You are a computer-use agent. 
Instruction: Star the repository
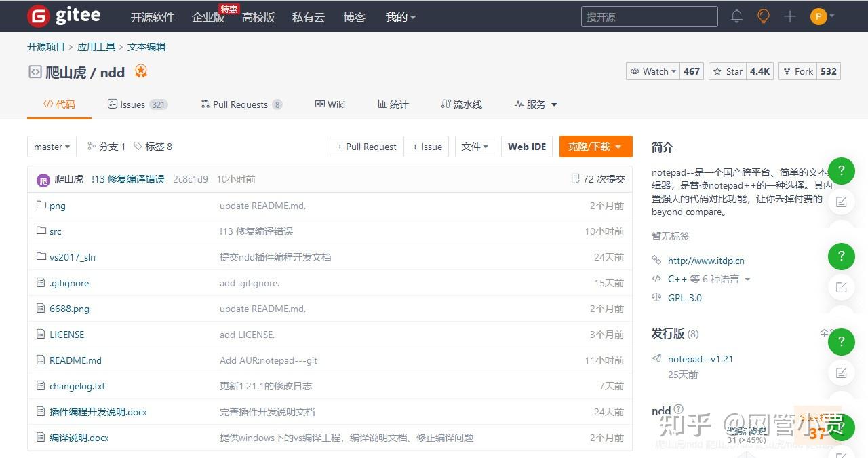click(728, 71)
